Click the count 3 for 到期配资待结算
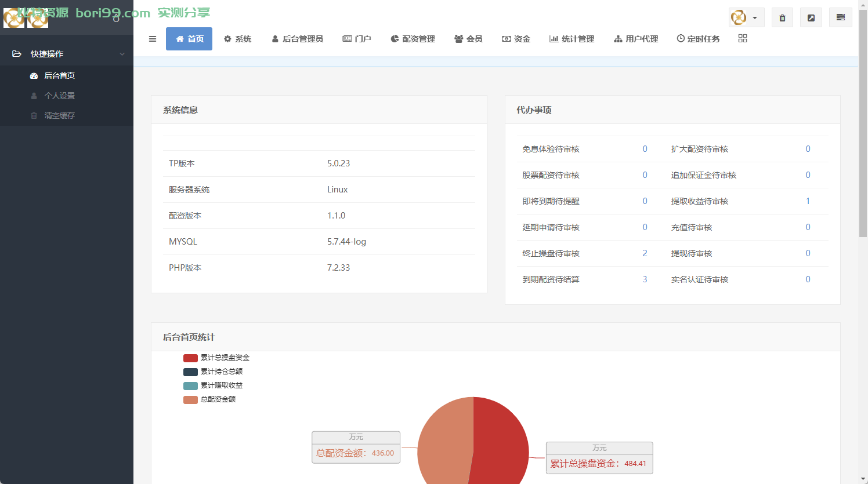Viewport: 868px width, 484px height. pyautogui.click(x=645, y=279)
